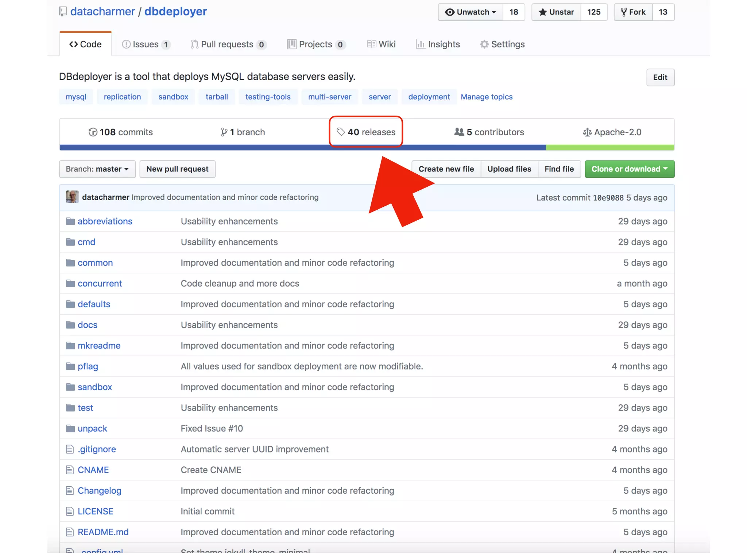Switch to the Issues tab
The width and height of the screenshot is (747, 560).
point(146,44)
